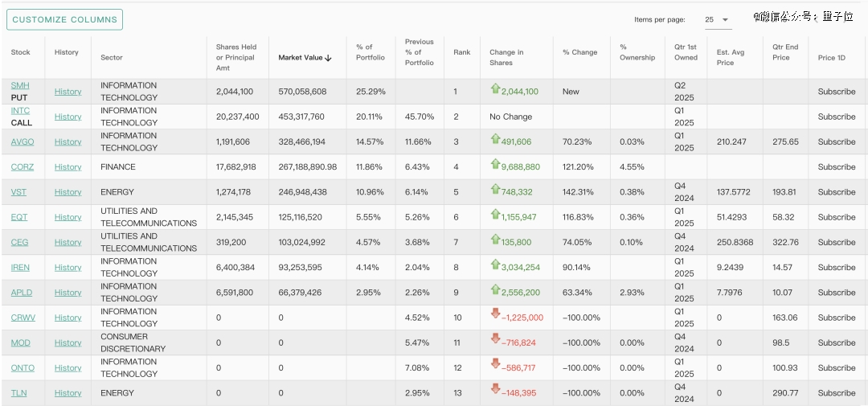Click the Customize Columns button
Screen dimensions: 868x406
point(64,19)
